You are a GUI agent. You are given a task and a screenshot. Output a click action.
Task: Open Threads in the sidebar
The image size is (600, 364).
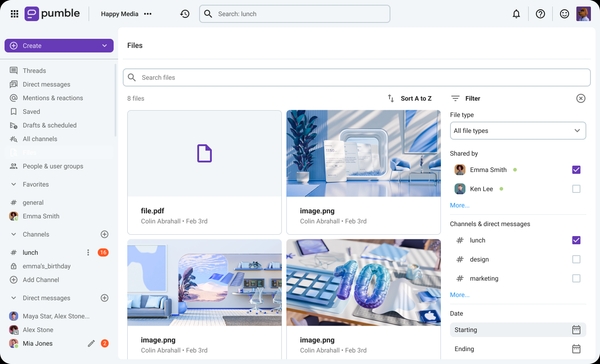coord(34,70)
